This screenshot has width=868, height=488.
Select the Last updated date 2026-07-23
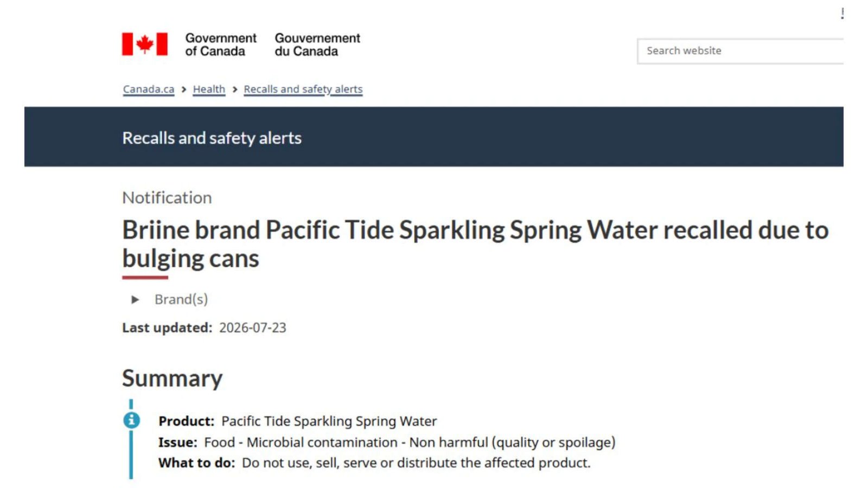pyautogui.click(x=252, y=328)
